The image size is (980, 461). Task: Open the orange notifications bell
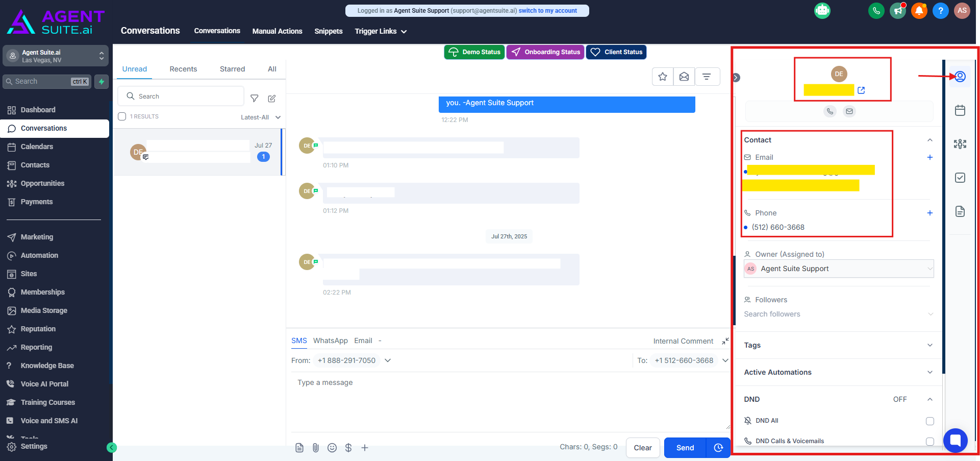[x=919, y=11]
